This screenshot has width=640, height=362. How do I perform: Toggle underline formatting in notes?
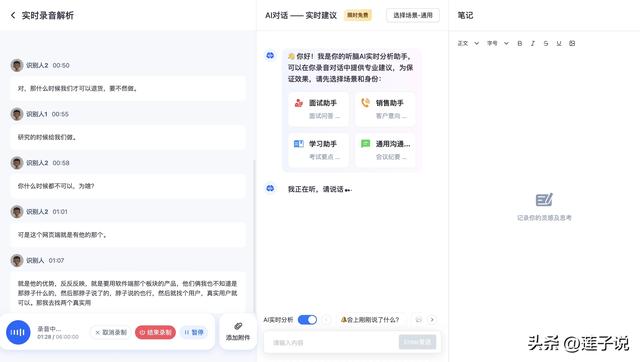click(x=559, y=43)
